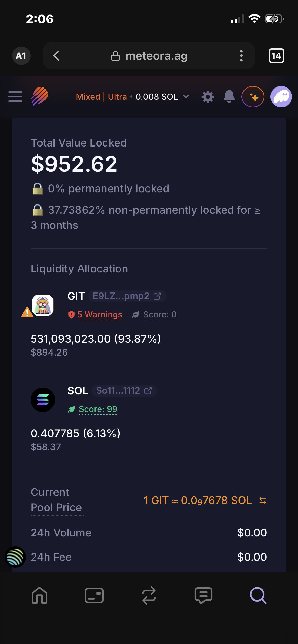Go to the Home tab

tap(39, 595)
